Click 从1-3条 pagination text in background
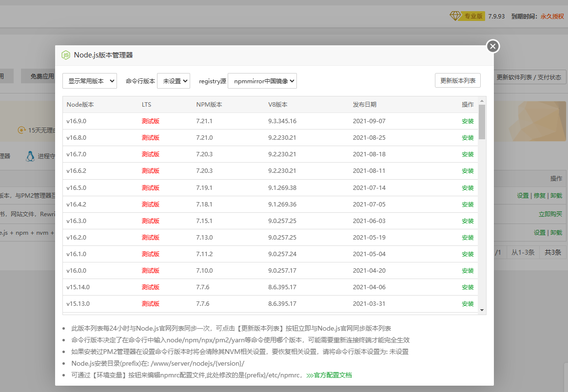 point(523,252)
